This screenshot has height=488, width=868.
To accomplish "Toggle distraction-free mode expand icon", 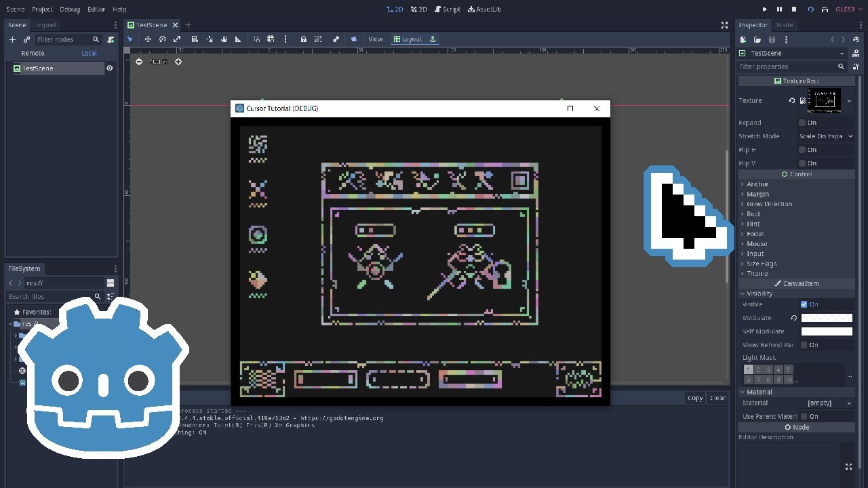I will [x=724, y=25].
